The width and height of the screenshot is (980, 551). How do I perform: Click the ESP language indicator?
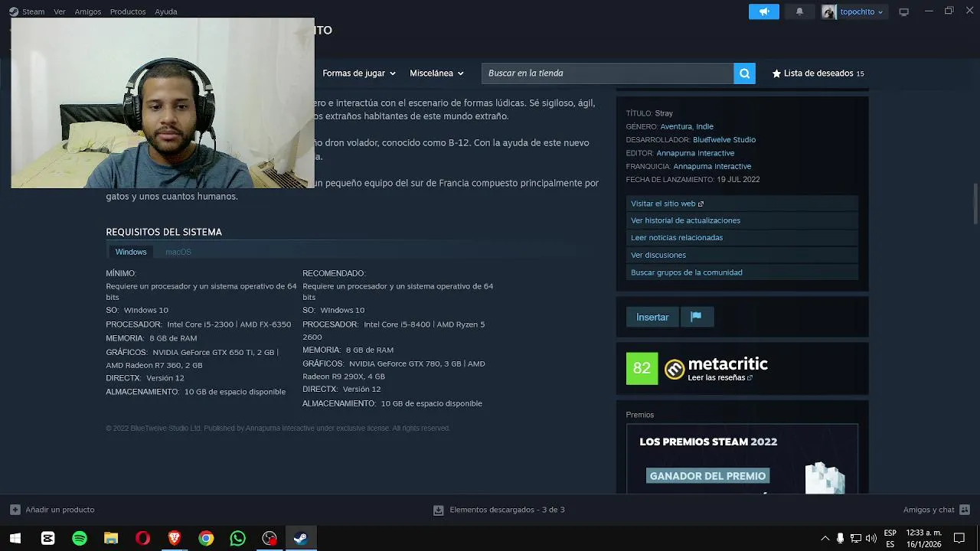pyautogui.click(x=890, y=538)
